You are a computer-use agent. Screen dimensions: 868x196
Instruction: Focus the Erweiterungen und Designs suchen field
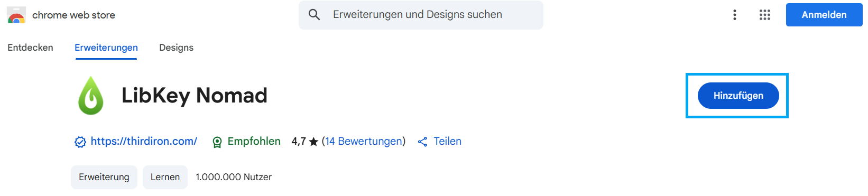point(421,15)
